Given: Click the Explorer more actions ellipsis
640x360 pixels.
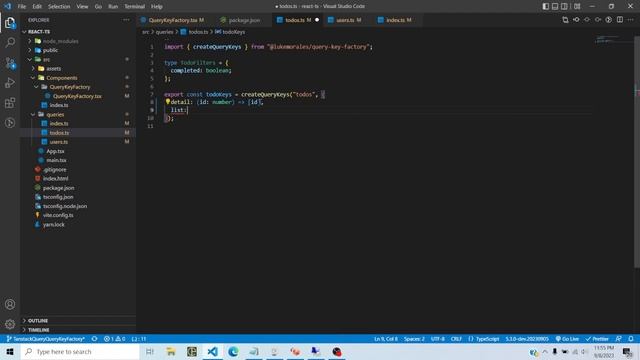Looking at the screenshot, I should coord(127,20).
